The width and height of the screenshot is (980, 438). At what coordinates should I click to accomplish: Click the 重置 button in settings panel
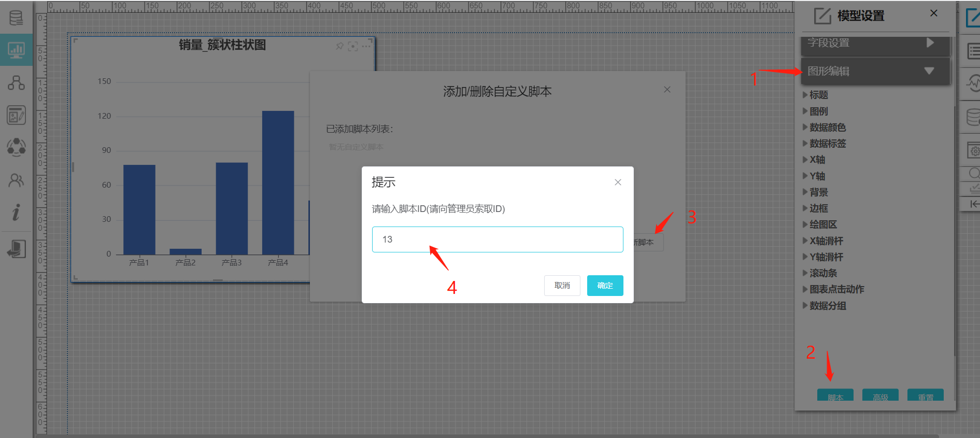pyautogui.click(x=925, y=396)
